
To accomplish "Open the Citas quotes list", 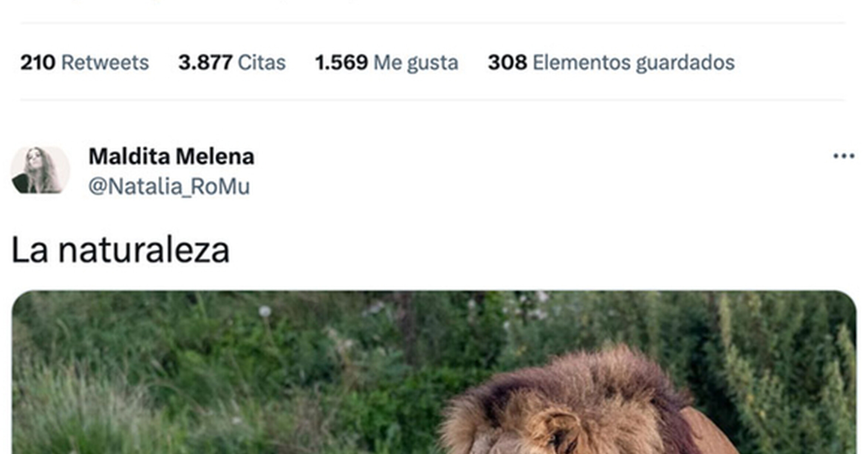I will [262, 62].
